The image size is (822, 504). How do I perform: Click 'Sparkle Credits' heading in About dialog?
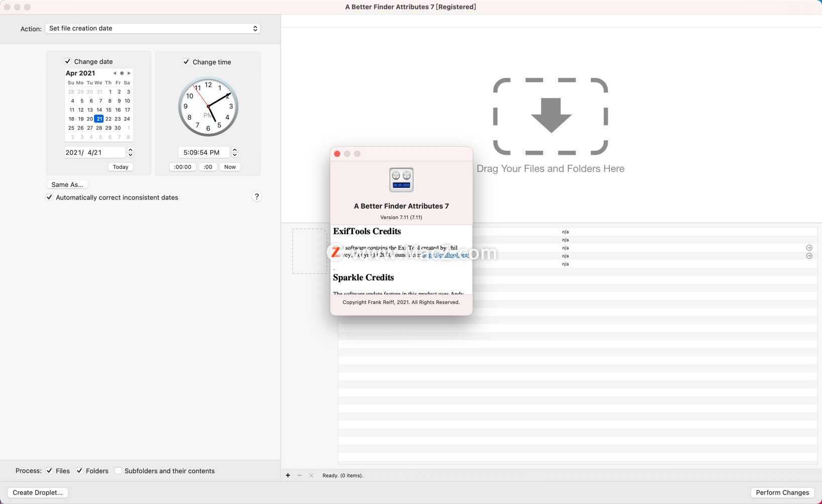[x=363, y=278]
